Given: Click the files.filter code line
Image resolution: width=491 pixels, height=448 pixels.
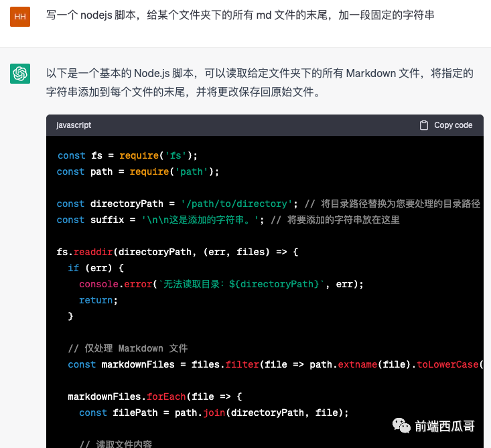Looking at the screenshot, I should coord(268,364).
